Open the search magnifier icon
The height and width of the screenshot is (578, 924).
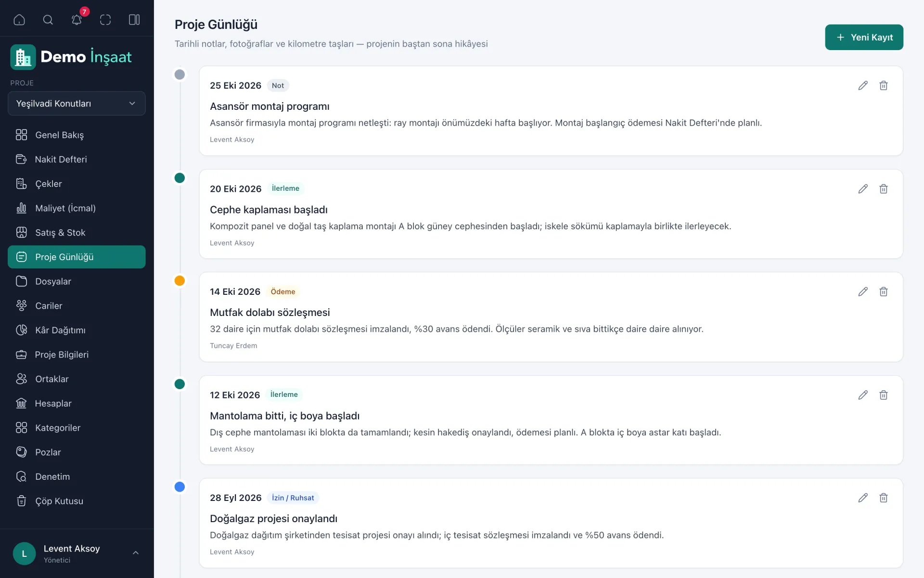48,20
